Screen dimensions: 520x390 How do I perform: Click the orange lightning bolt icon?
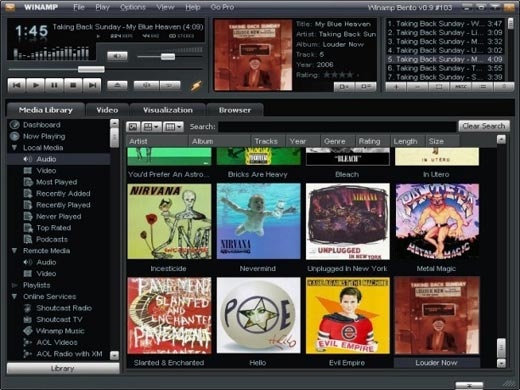[x=196, y=86]
